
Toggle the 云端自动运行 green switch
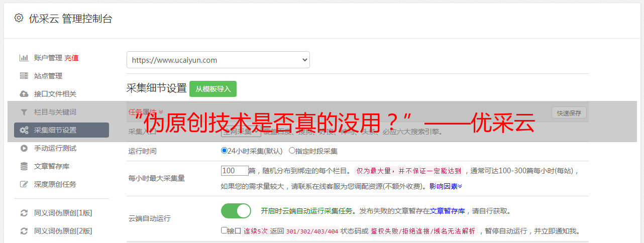pos(236,211)
